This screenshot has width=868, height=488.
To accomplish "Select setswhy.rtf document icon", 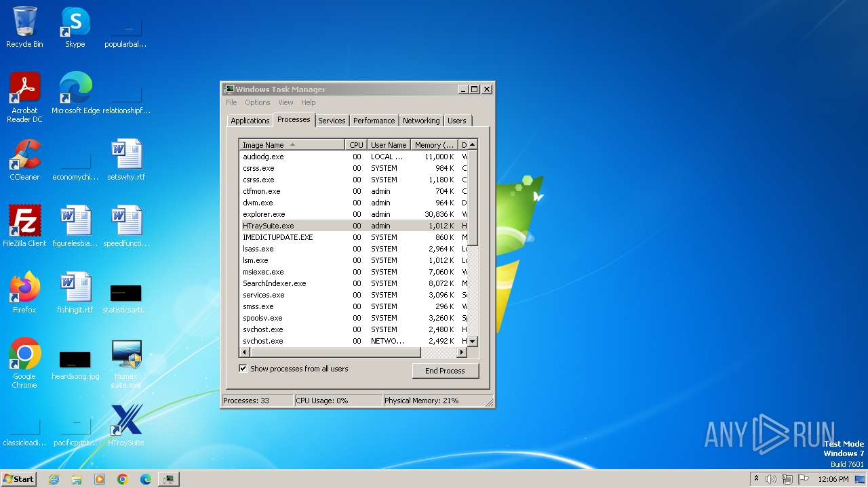I will pos(126,160).
